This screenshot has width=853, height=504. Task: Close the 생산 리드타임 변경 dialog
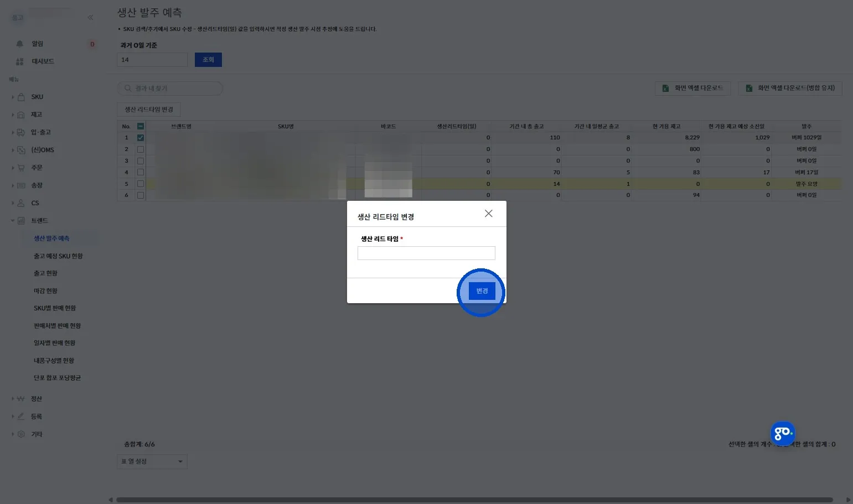pyautogui.click(x=488, y=214)
